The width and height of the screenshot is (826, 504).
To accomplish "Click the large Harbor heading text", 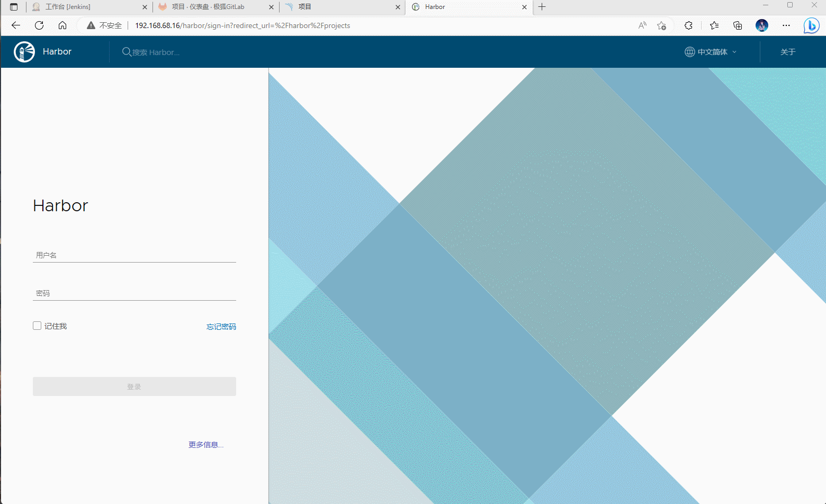I will tap(60, 205).
